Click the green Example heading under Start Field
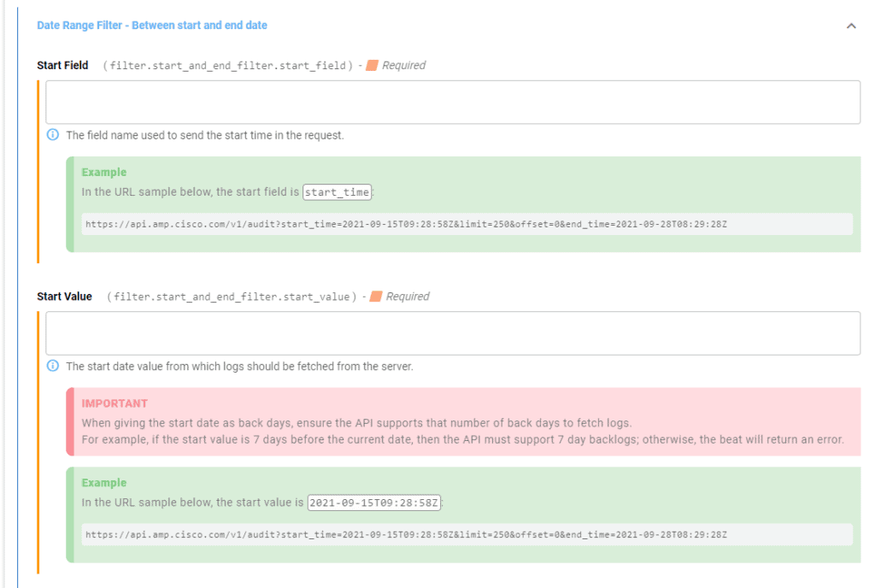875x588 pixels. [x=103, y=172]
